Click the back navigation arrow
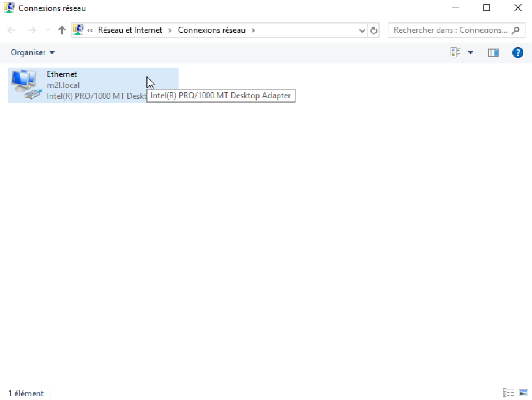 coord(11,30)
